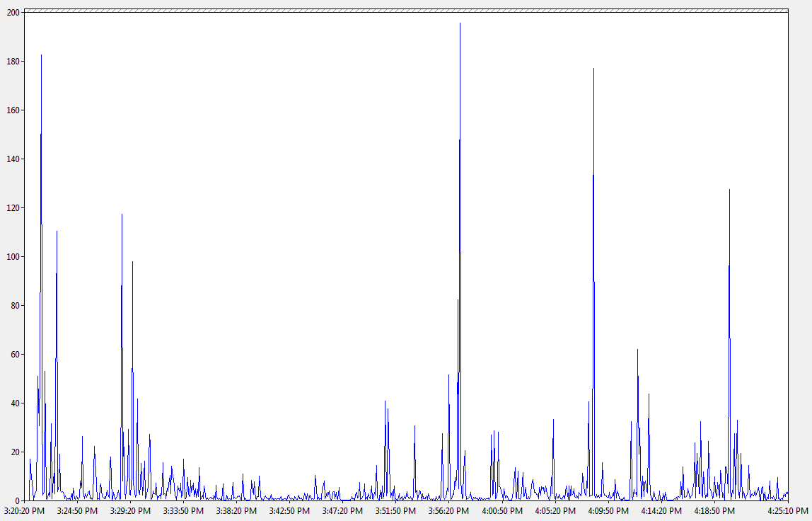Click the first tall spike peaking near 183
Screen dimensions: 812x521
pos(41,56)
